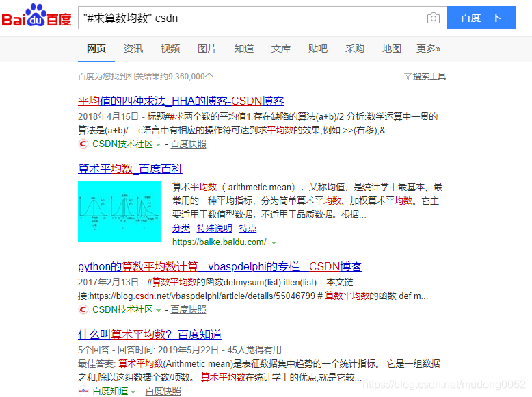Go to the 贴吧 tab
Viewport: 532px width, 397px height.
click(x=318, y=49)
